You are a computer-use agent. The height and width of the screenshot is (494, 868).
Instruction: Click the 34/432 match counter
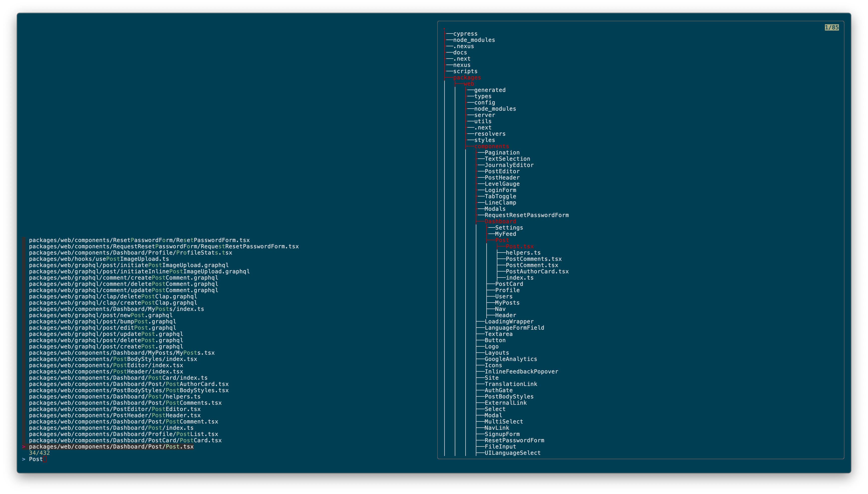[x=39, y=453]
